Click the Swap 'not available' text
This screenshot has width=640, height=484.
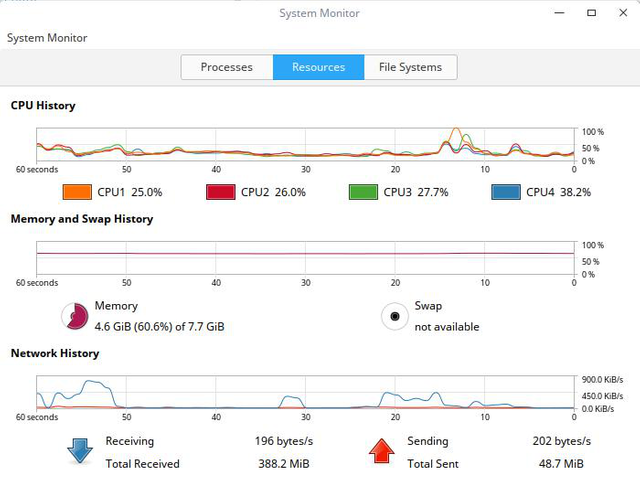[x=447, y=327]
